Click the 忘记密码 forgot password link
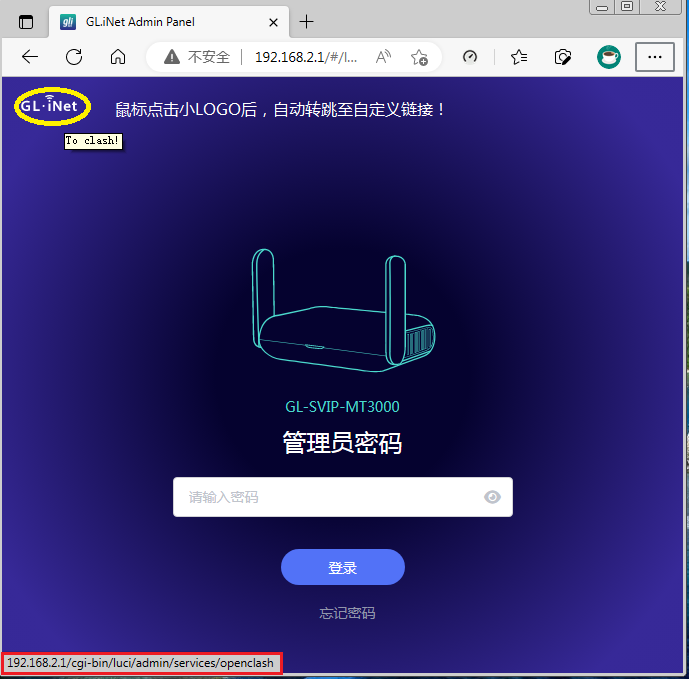Viewport: 689px width, 679px height. 347,613
